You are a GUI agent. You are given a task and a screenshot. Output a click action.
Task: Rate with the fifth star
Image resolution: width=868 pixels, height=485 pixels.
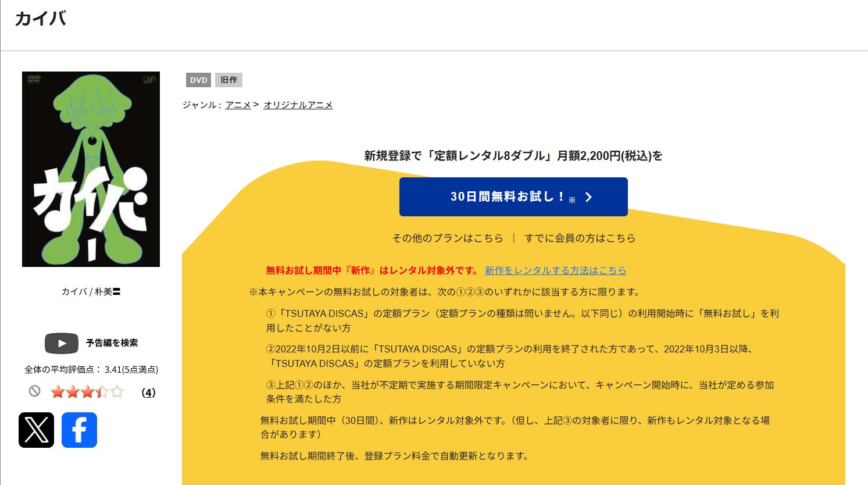pyautogui.click(x=117, y=392)
